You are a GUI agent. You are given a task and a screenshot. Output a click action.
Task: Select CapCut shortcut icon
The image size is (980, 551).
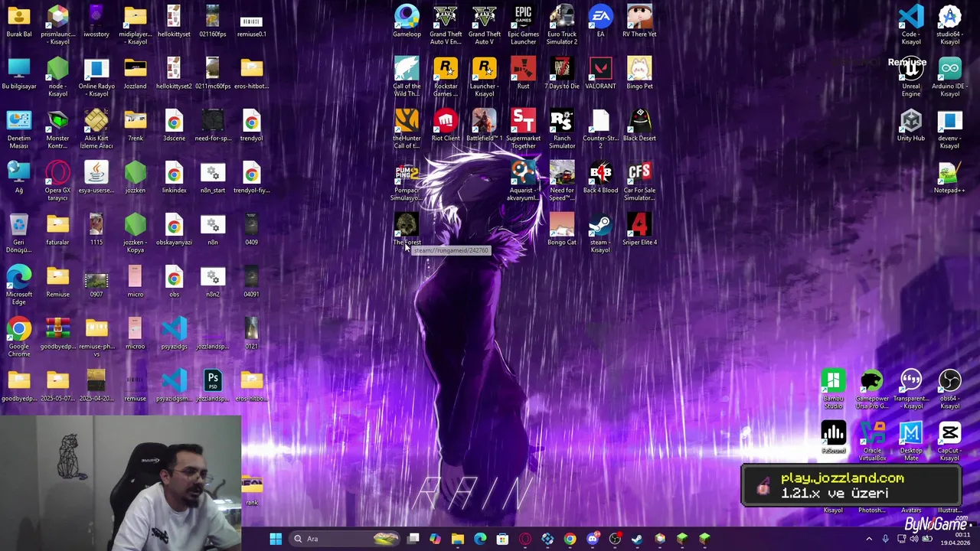click(x=949, y=441)
